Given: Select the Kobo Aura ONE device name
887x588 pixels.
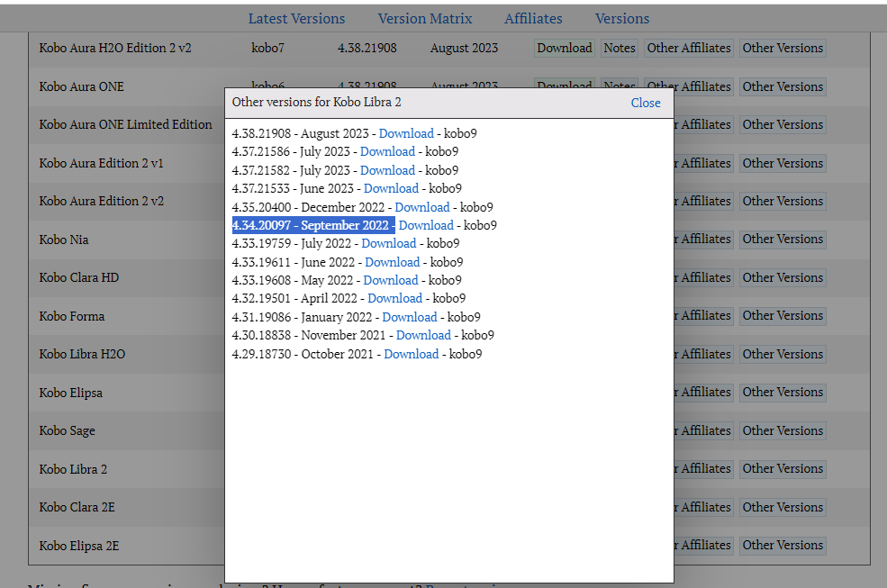Looking at the screenshot, I should pyautogui.click(x=81, y=86).
